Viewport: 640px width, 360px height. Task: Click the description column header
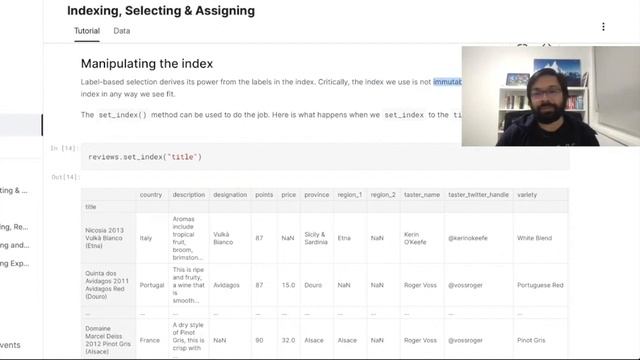pyautogui.click(x=189, y=195)
